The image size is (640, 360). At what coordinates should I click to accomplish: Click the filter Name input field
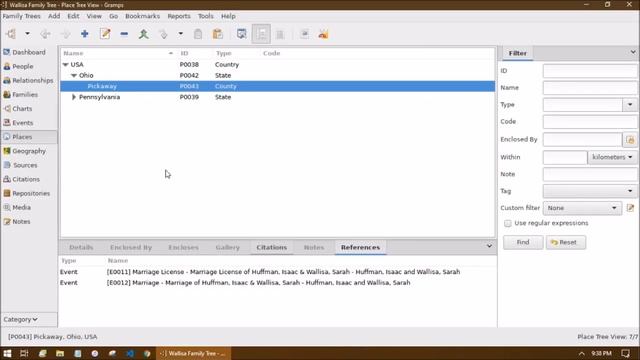[x=590, y=88]
